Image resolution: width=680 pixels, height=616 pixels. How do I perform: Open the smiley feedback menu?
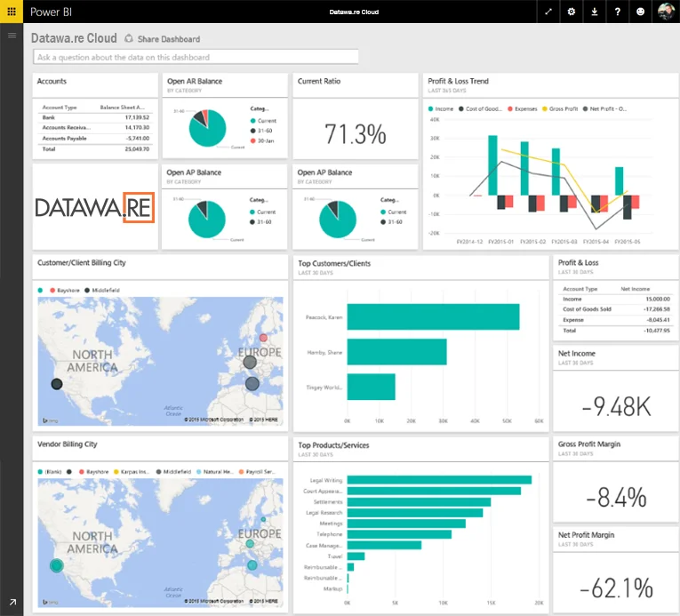(x=640, y=12)
